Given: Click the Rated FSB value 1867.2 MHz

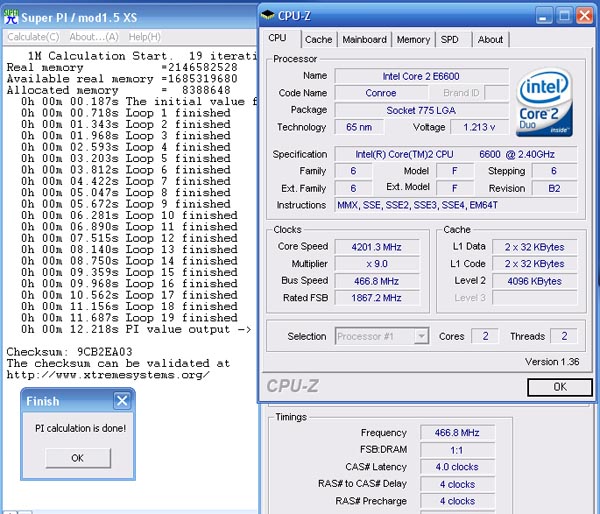Looking at the screenshot, I should coord(377,298).
